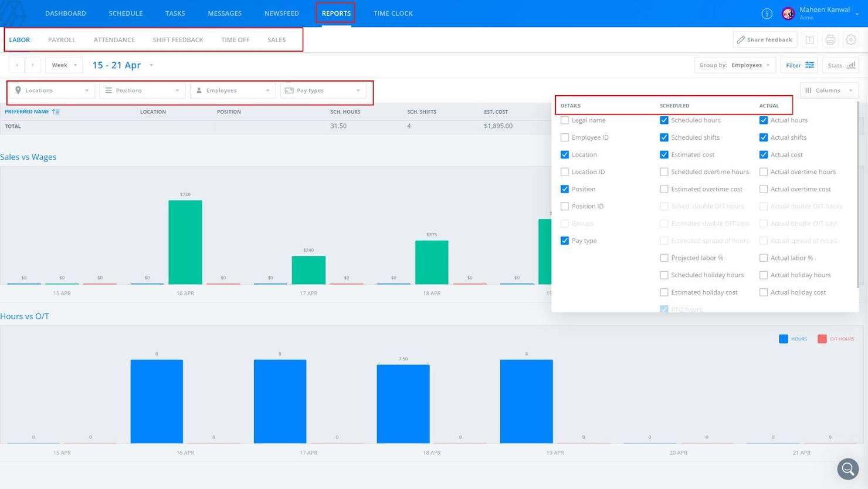Open the Schedule menu
The width and height of the screenshot is (868, 489).
(x=126, y=14)
